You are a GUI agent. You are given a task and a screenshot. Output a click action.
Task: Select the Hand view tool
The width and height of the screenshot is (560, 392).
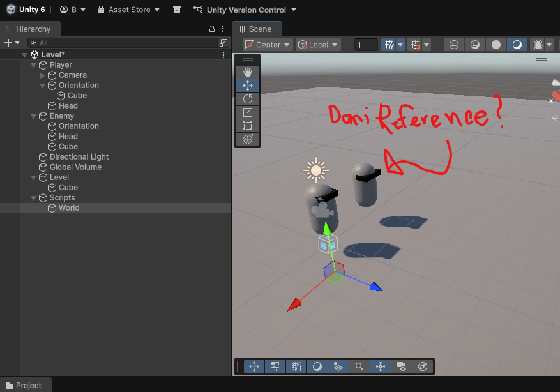pyautogui.click(x=247, y=72)
